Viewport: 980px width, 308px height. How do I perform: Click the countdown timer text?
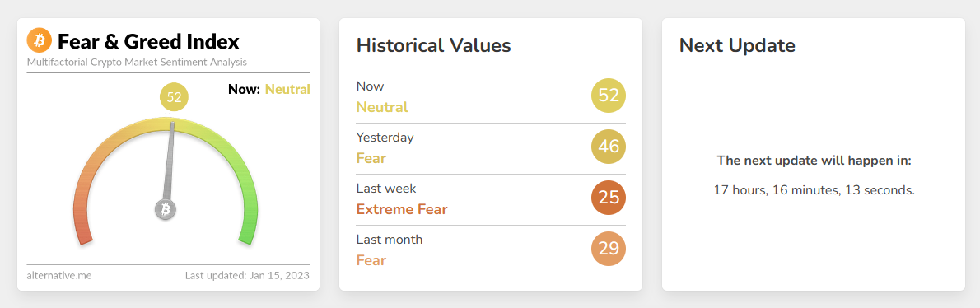814,190
